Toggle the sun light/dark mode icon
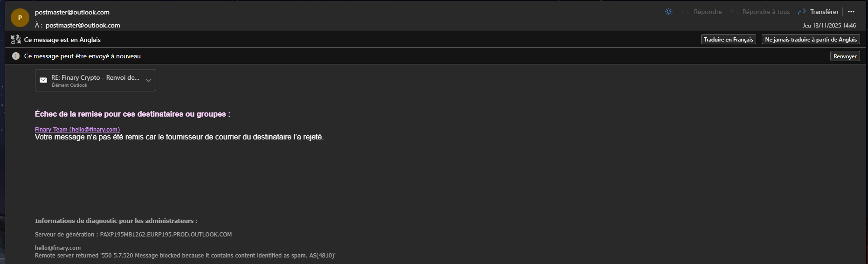 coord(668,12)
